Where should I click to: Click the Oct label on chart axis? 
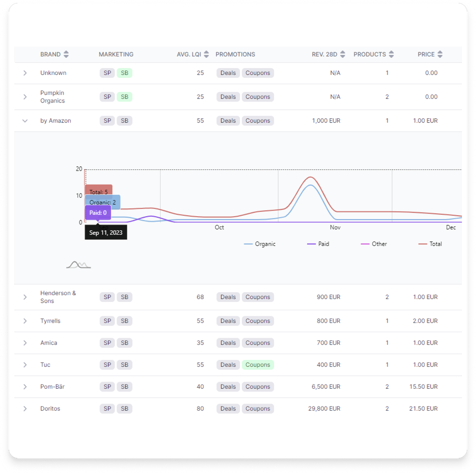click(219, 228)
